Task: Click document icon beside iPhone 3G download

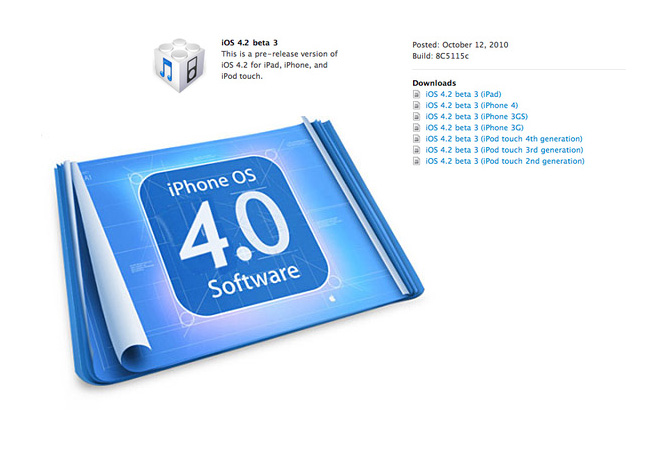Action: tap(417, 127)
